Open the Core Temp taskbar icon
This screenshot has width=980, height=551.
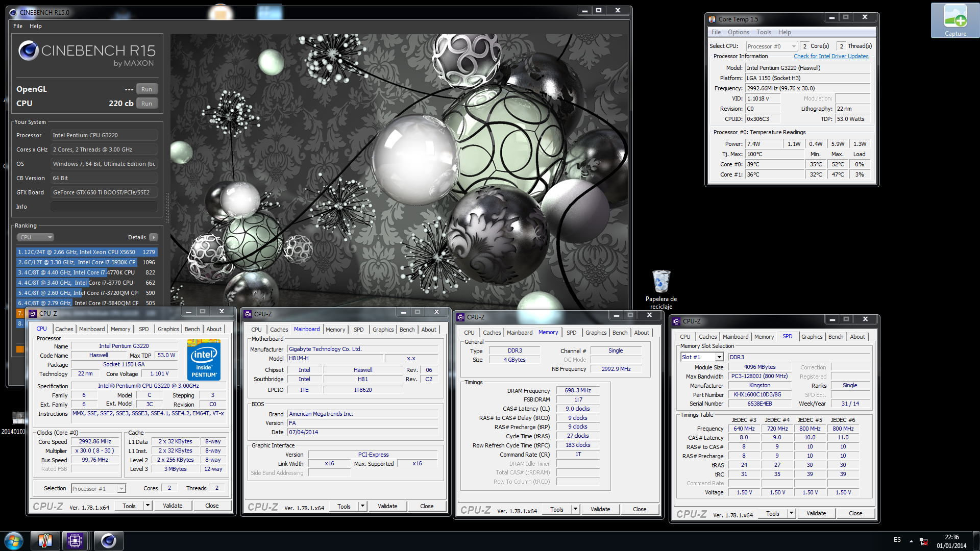click(x=45, y=541)
